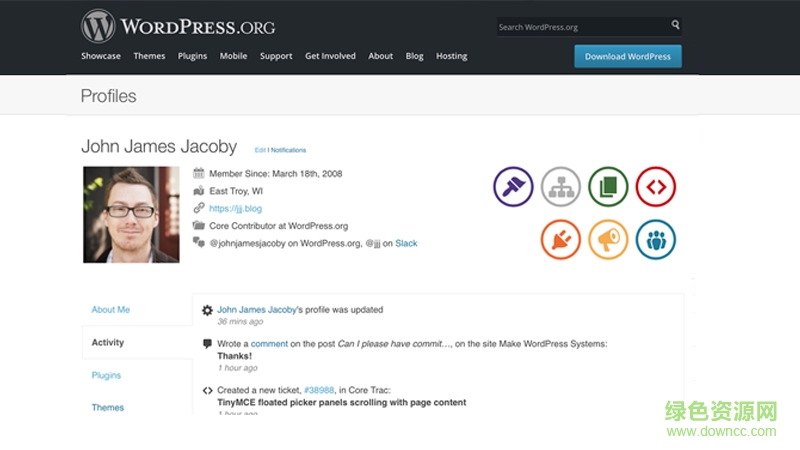Click the map icon beside East Troy, WI

click(x=198, y=191)
